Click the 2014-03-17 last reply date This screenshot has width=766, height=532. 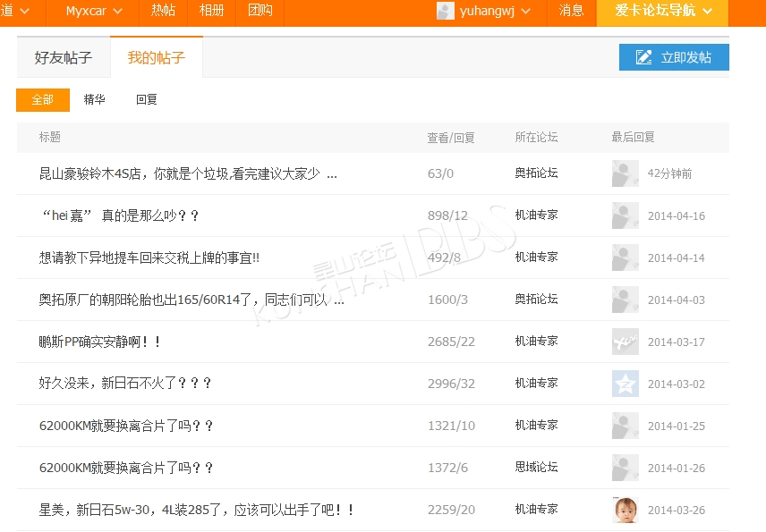click(677, 342)
